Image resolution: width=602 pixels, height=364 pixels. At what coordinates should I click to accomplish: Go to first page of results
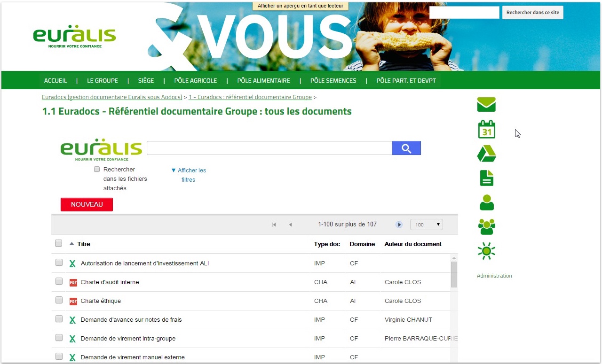[x=274, y=225]
